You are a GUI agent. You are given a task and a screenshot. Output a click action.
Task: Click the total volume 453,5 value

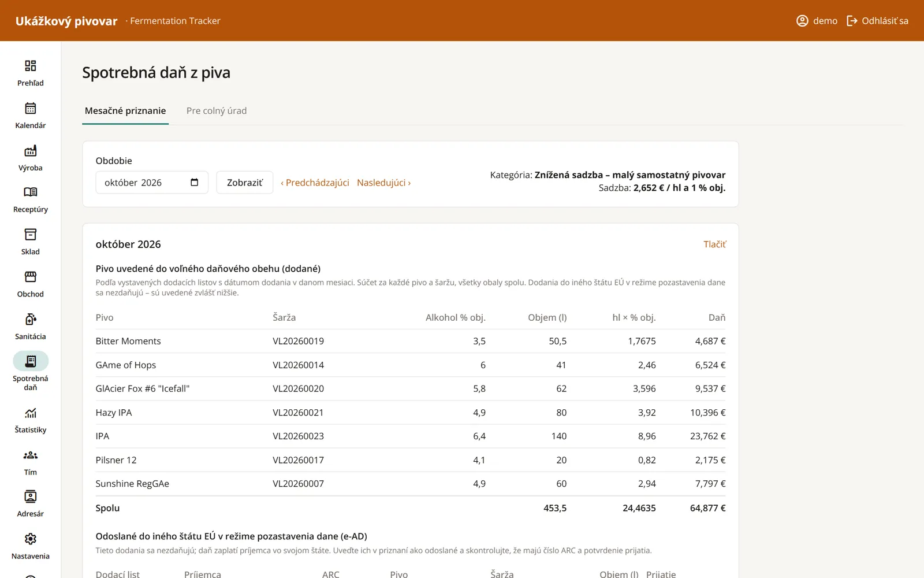[555, 508]
